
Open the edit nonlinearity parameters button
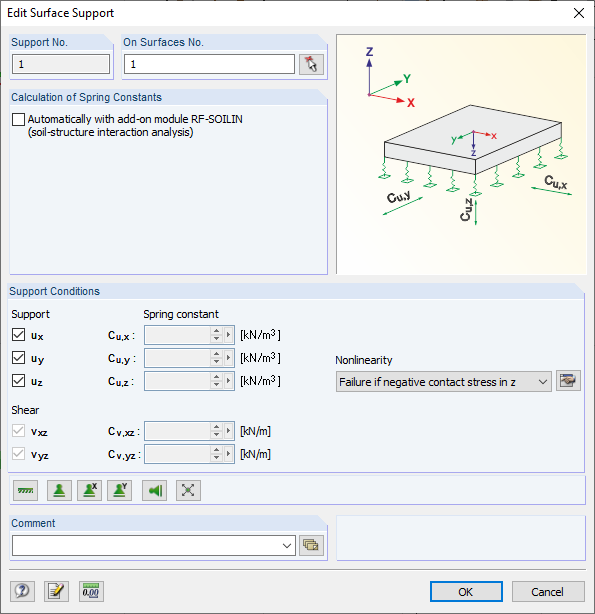568,381
